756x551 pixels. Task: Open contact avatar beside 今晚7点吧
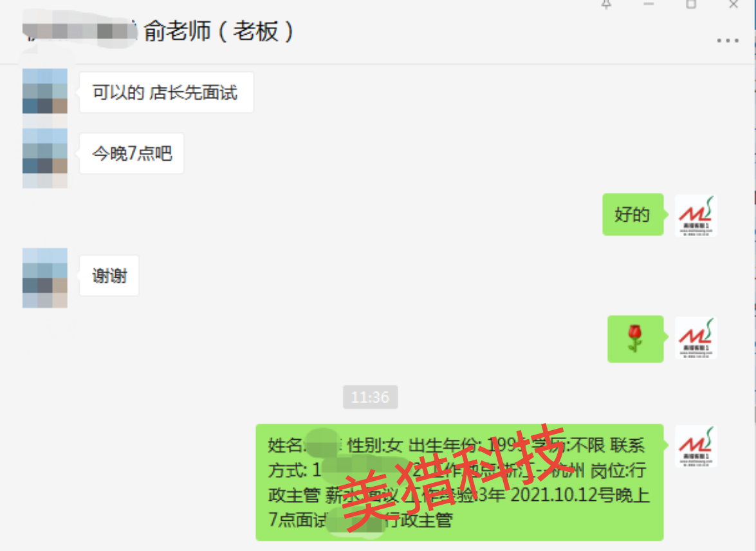click(45, 150)
